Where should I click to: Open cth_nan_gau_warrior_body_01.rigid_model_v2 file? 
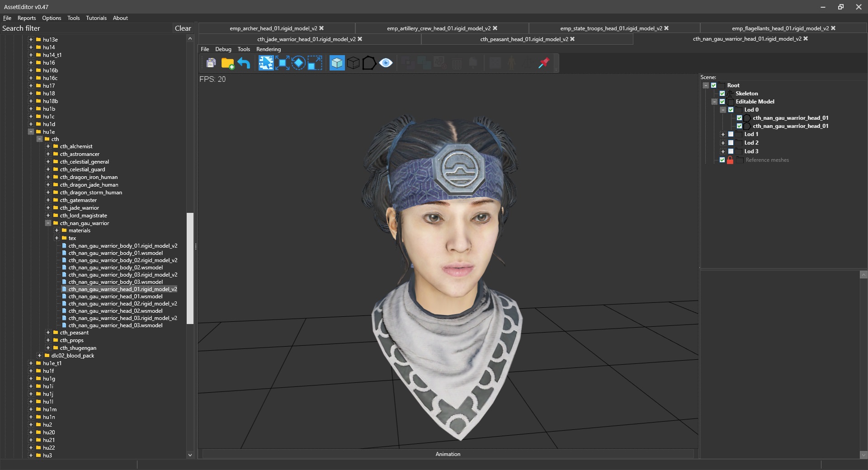[123, 246]
